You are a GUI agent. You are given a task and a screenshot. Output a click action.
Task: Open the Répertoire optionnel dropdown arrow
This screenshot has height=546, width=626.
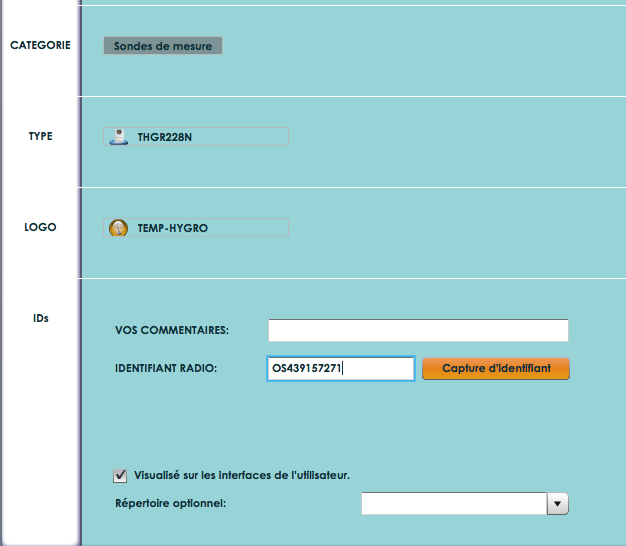[x=557, y=504]
